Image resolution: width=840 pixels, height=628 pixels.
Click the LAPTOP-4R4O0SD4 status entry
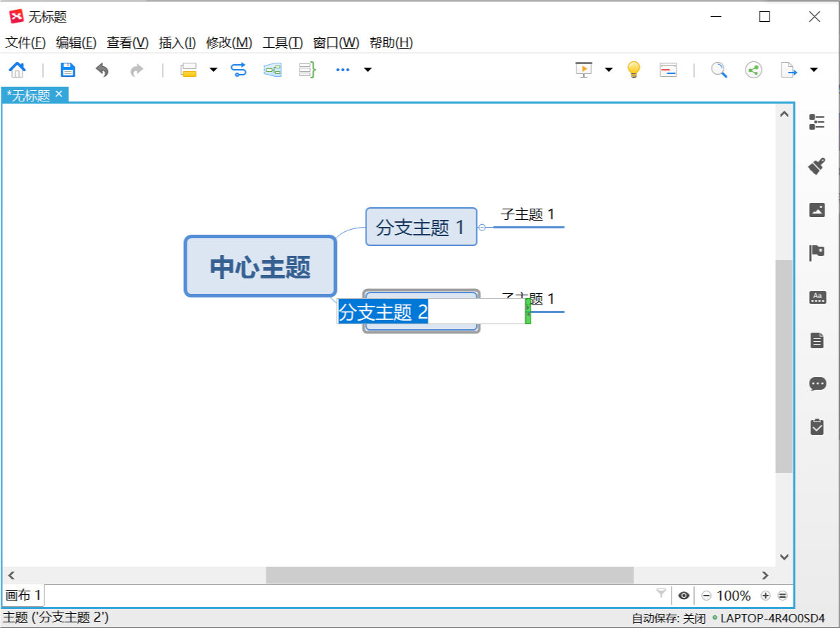(x=772, y=618)
